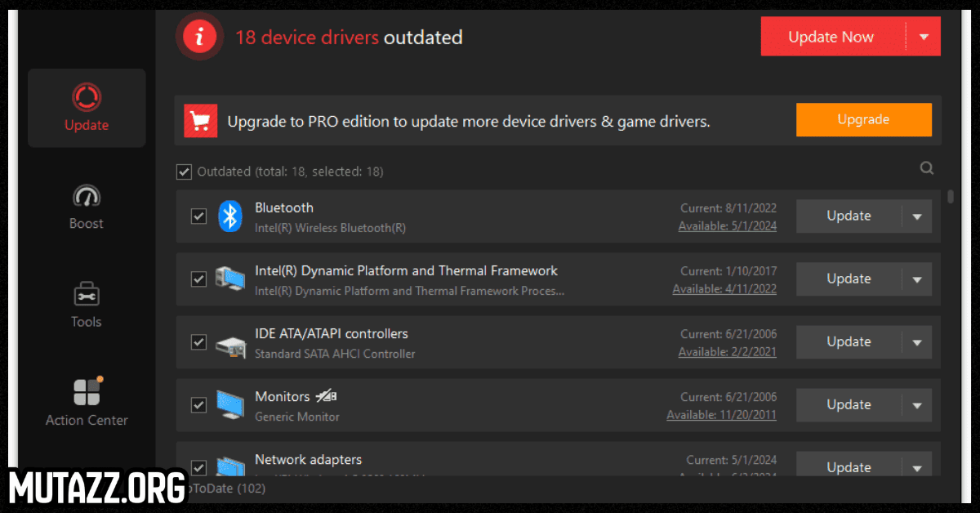Click the red info icon near outdated drivers
Screen dimensions: 980x513
(x=199, y=36)
